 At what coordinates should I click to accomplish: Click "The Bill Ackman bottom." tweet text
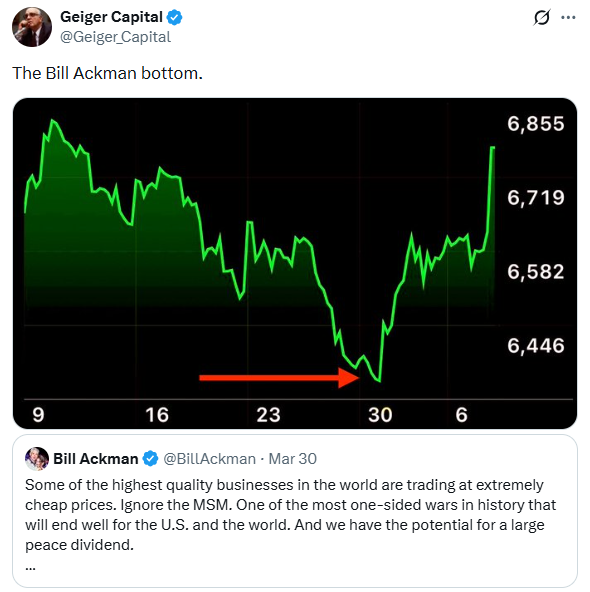click(x=108, y=73)
